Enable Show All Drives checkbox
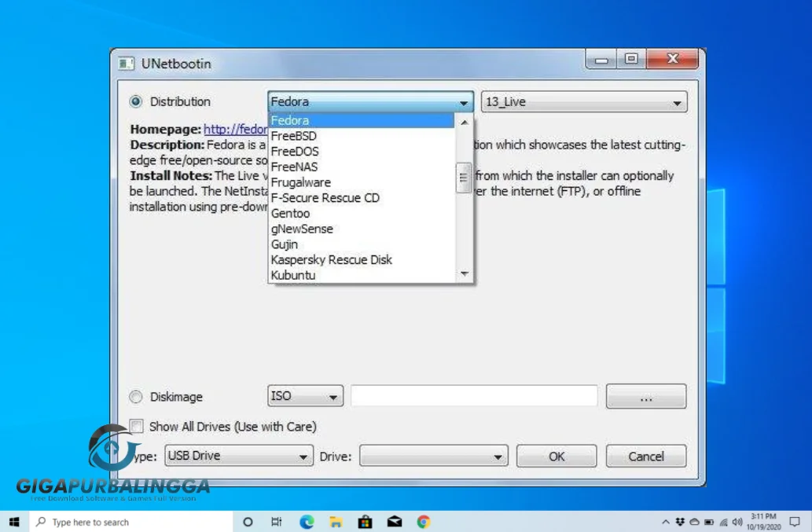 137,427
